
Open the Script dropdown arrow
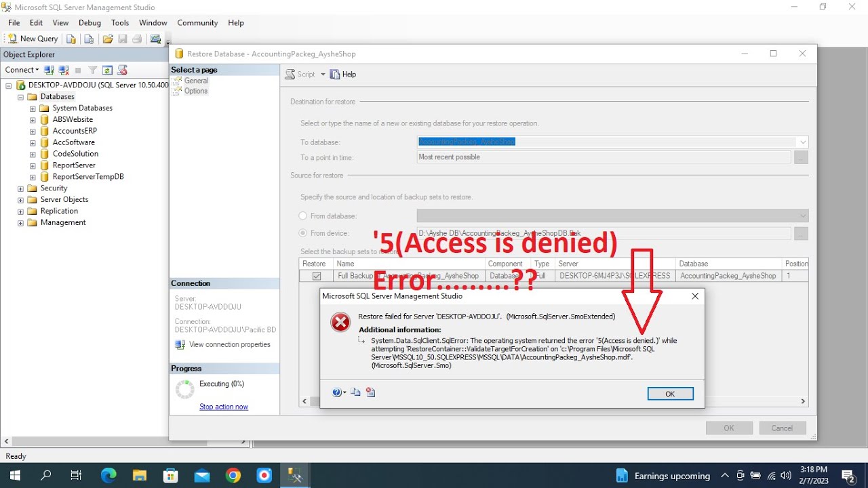coord(323,75)
